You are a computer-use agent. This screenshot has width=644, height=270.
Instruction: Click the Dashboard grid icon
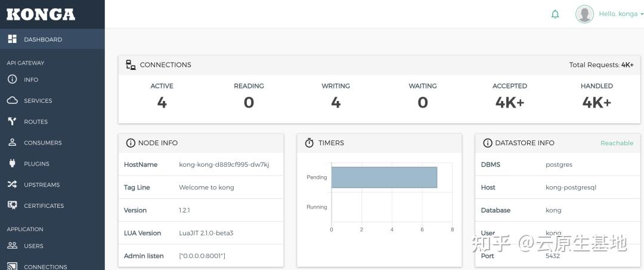click(x=12, y=39)
